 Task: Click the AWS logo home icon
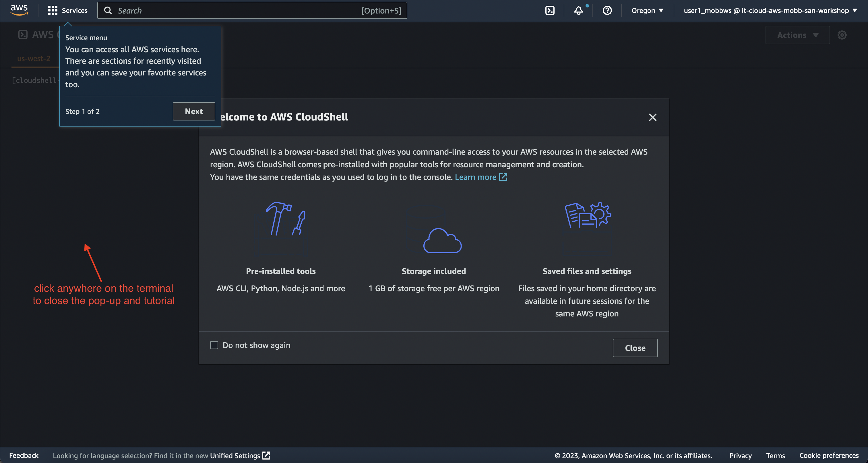(19, 10)
